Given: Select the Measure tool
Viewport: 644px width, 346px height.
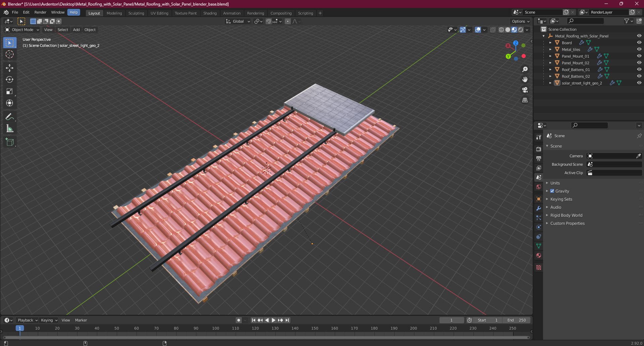Looking at the screenshot, I should [x=9, y=129].
